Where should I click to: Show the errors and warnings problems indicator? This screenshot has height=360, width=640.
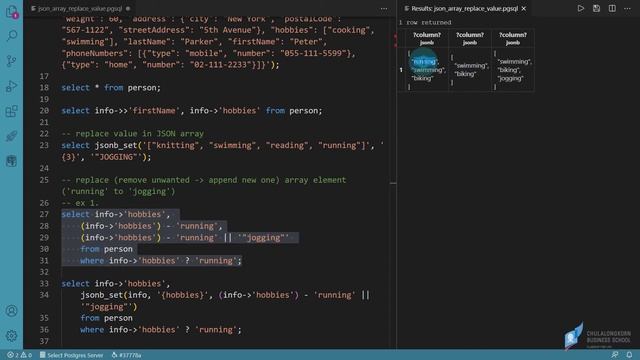[19, 355]
